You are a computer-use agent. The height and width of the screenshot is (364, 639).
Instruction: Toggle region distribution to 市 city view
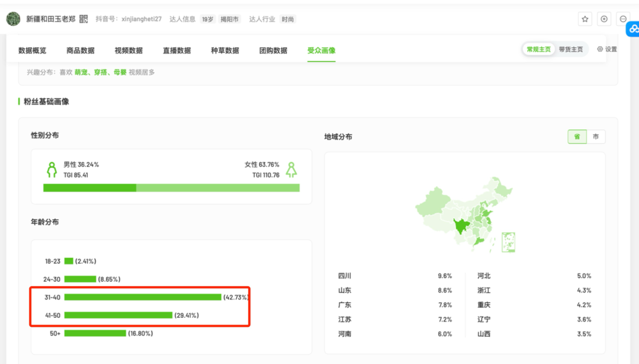pyautogui.click(x=595, y=136)
